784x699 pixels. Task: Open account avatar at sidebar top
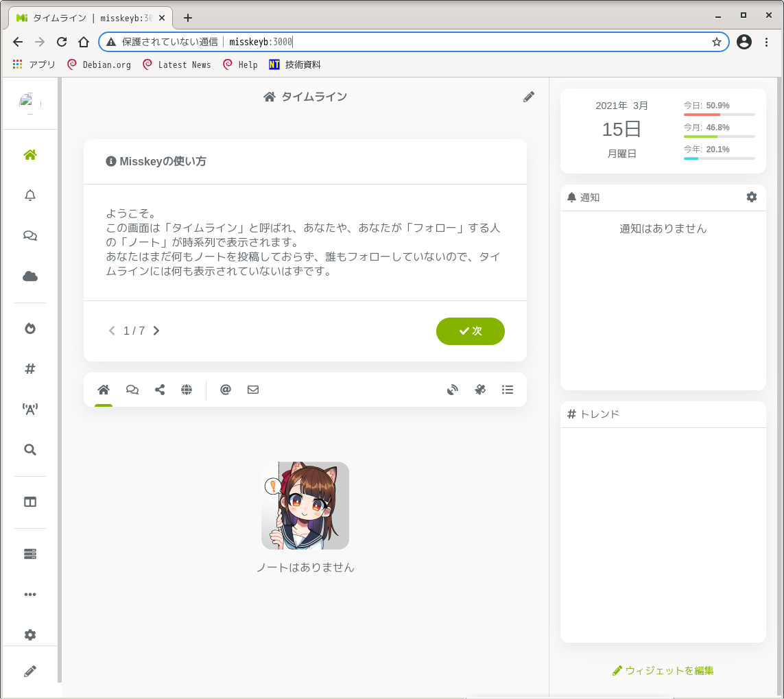[30, 103]
